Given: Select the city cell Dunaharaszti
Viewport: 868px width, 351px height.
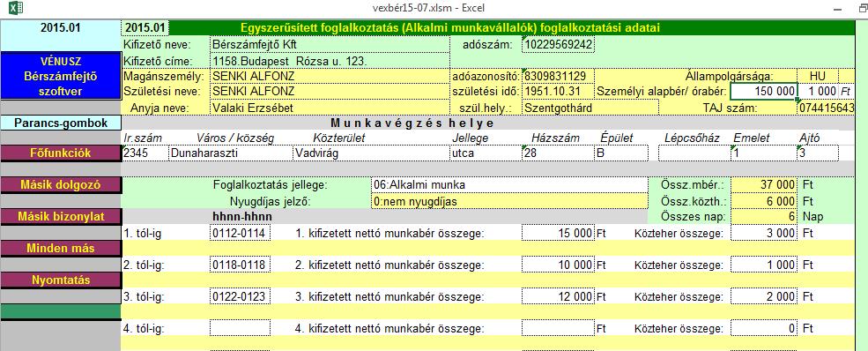Looking at the screenshot, I should [230, 153].
